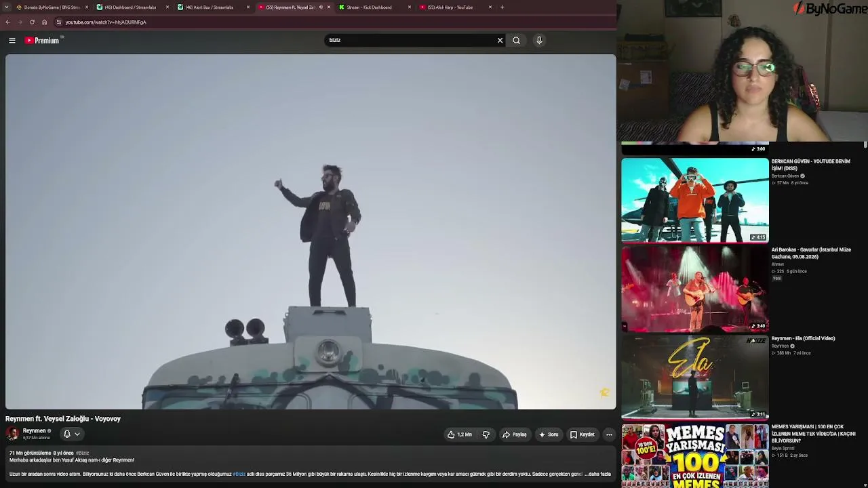The image size is (868, 488).
Task: Dislike the video
Action: [486, 435]
